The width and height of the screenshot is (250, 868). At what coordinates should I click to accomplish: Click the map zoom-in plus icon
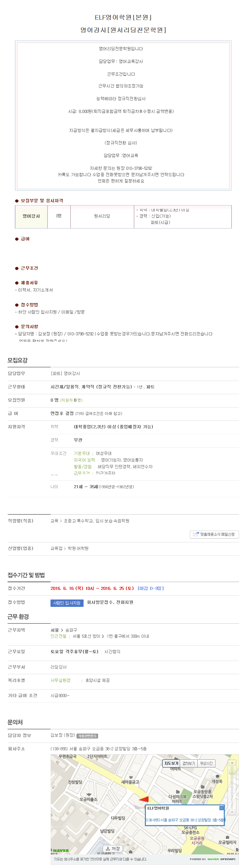click(232, 763)
